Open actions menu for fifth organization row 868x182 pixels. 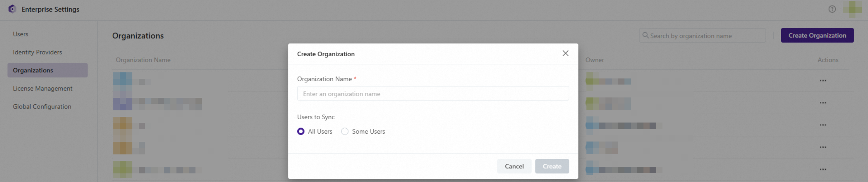click(823, 169)
